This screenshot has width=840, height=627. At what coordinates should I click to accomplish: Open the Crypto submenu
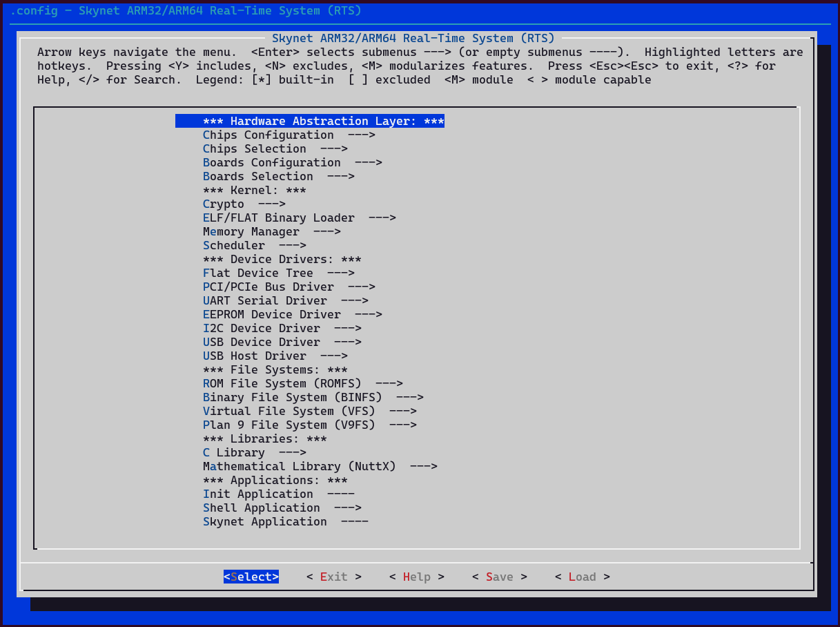[x=244, y=204]
